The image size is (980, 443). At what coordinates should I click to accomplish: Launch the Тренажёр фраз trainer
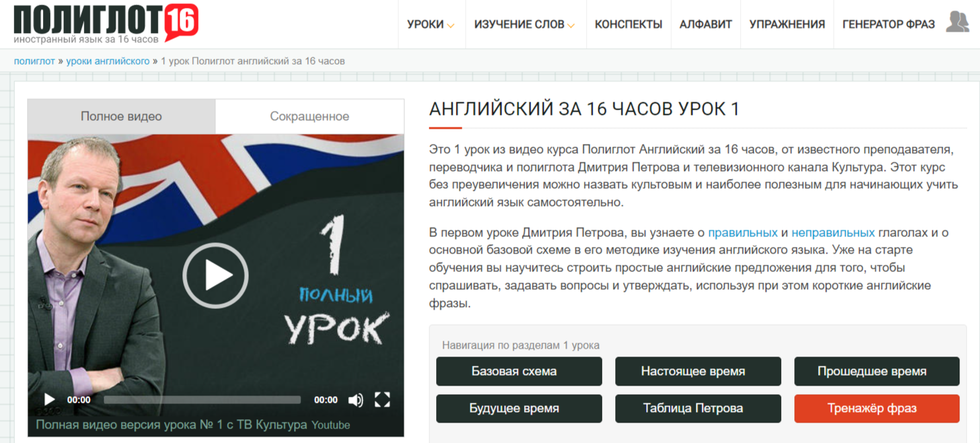877,409
